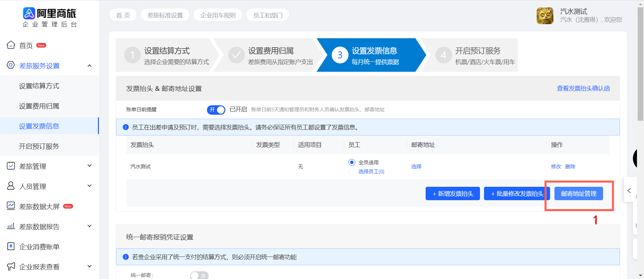Click 修改 for 汽水测试 row

(x=556, y=166)
